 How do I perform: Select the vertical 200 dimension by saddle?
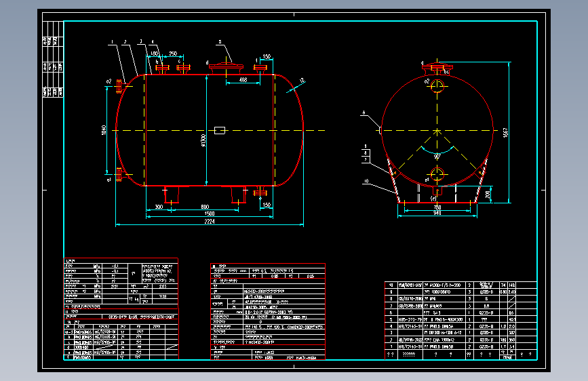488,195
